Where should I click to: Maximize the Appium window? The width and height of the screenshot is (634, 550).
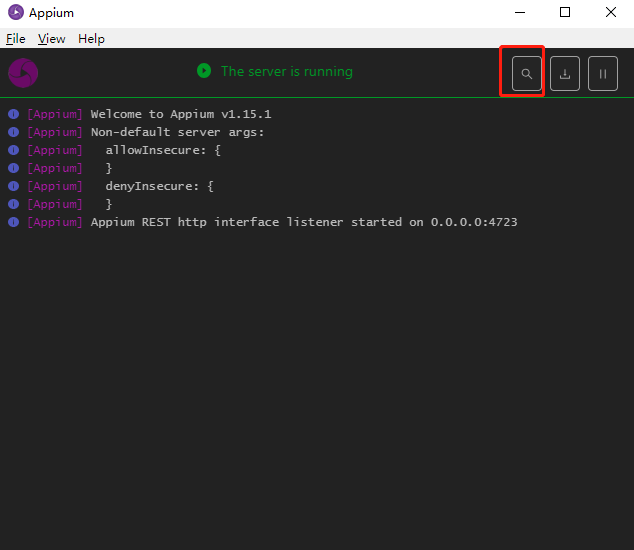coord(565,13)
